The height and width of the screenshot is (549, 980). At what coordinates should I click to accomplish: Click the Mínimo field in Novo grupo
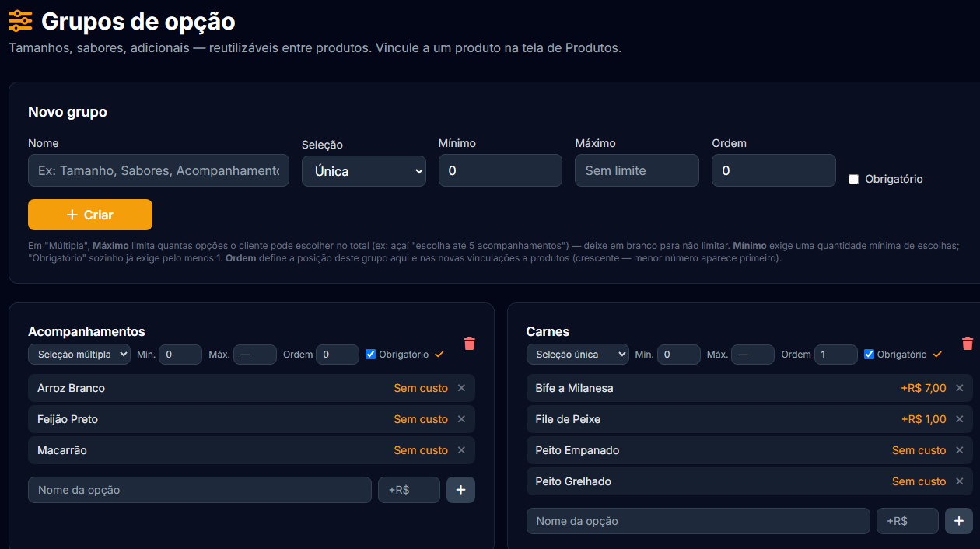point(500,170)
